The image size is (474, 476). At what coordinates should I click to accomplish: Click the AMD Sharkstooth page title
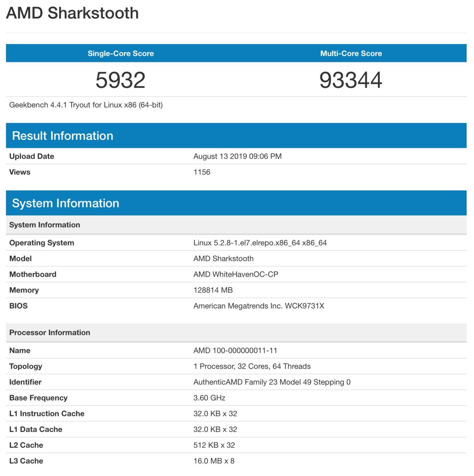[x=72, y=13]
